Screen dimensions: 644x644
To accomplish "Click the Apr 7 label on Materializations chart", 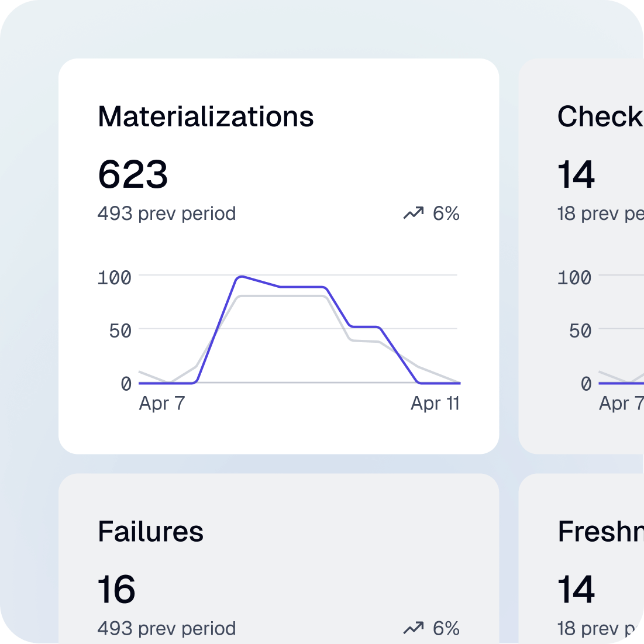I will click(162, 404).
